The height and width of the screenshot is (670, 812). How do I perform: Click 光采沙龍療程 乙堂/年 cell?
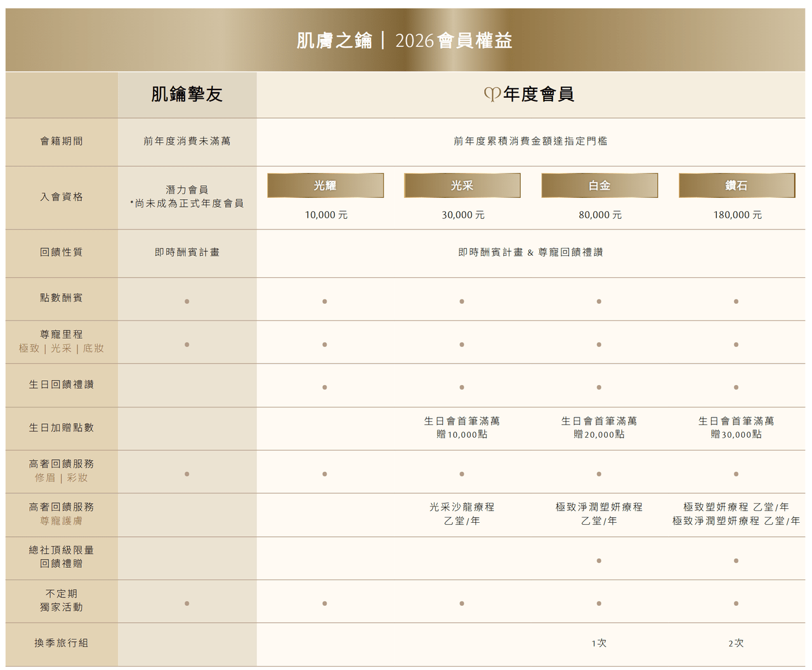(462, 514)
